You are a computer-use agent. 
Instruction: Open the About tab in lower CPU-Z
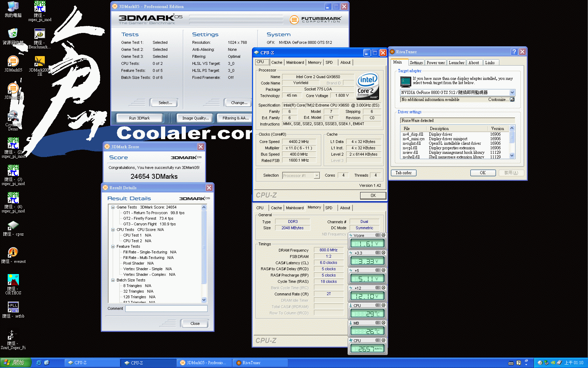(x=345, y=208)
